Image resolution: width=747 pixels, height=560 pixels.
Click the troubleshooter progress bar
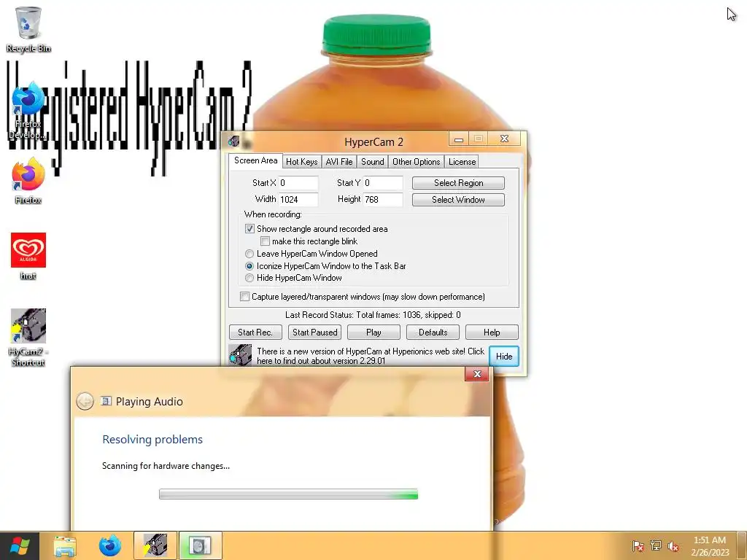point(288,494)
